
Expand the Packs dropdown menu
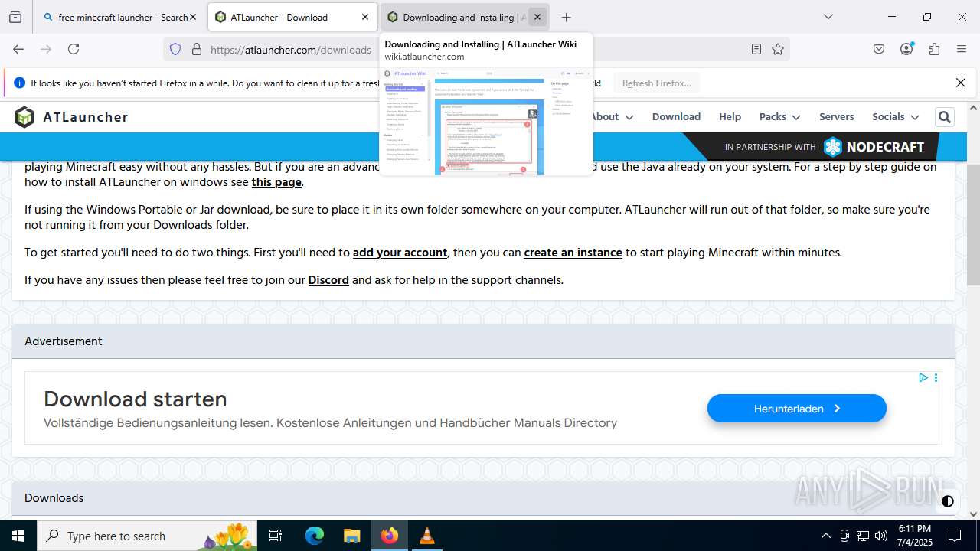point(779,116)
